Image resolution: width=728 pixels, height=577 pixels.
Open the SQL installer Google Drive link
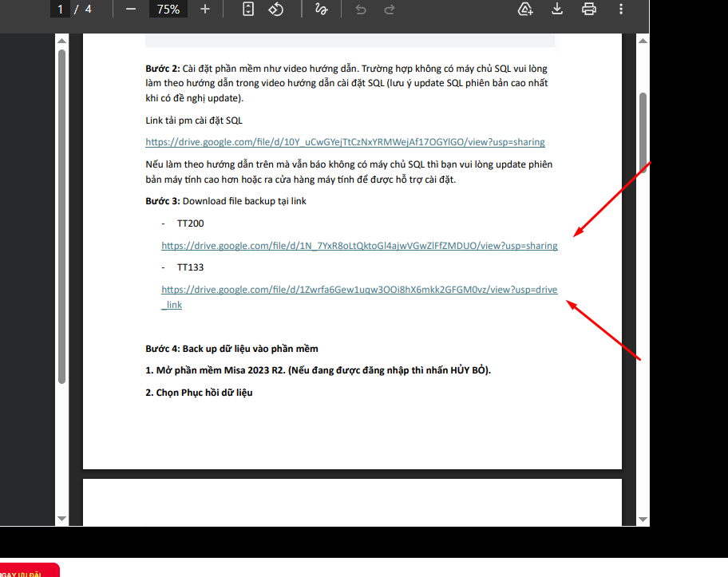[345, 142]
